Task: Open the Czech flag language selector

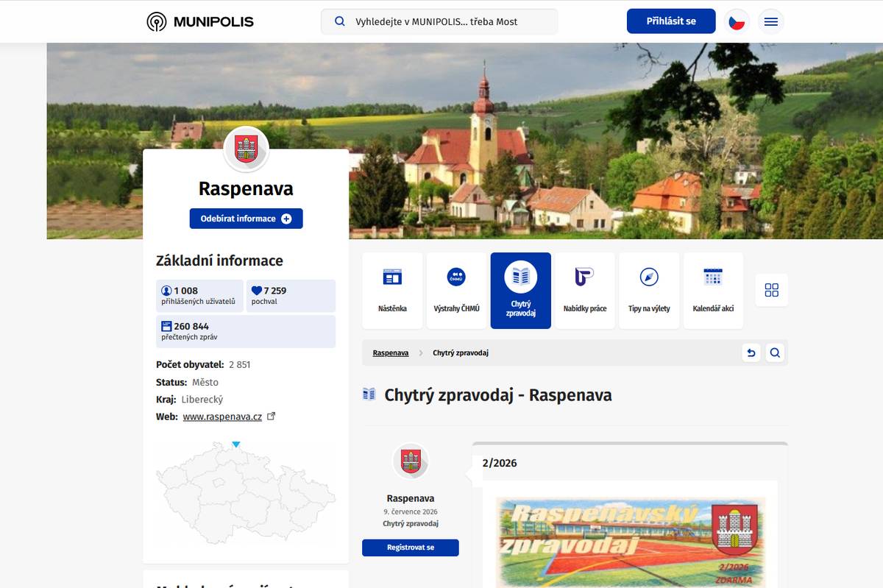Action: pyautogui.click(x=737, y=21)
